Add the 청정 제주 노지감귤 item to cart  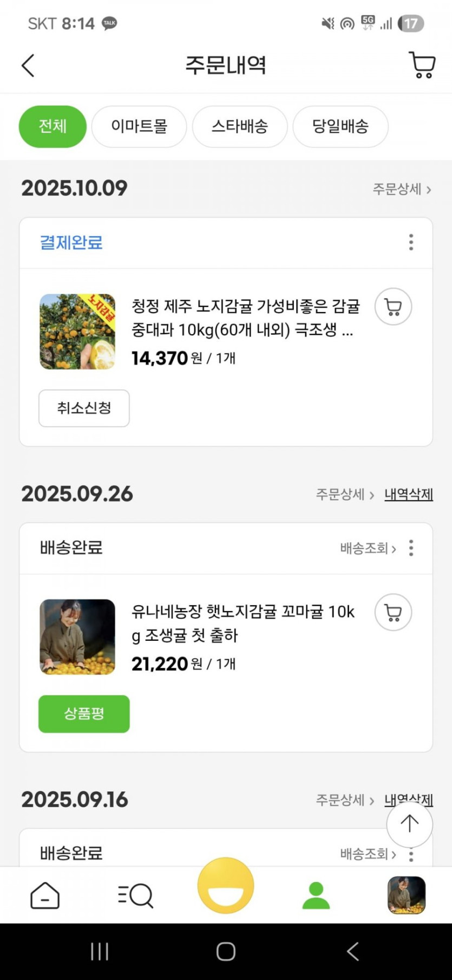coord(393,307)
